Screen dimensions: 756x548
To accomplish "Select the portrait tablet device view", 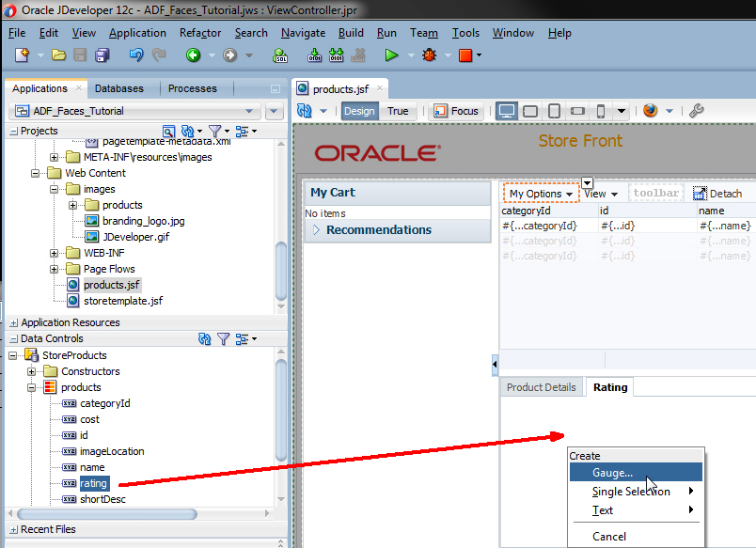I will click(x=555, y=111).
